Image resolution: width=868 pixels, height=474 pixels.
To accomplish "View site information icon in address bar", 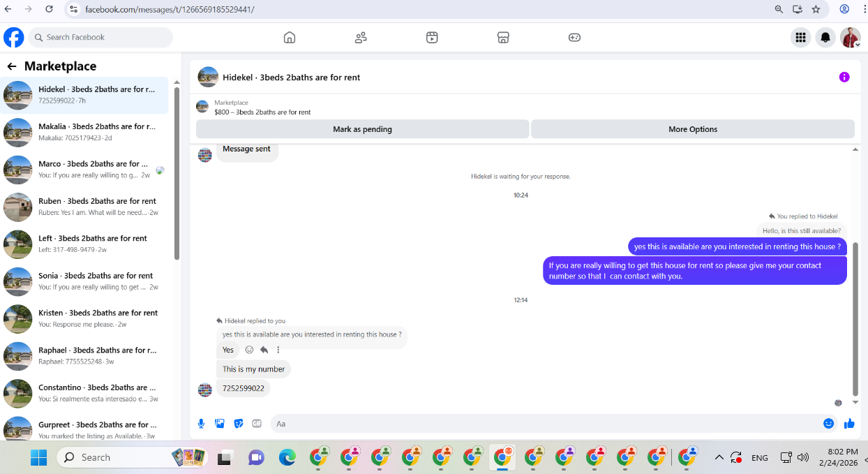I will click(74, 9).
